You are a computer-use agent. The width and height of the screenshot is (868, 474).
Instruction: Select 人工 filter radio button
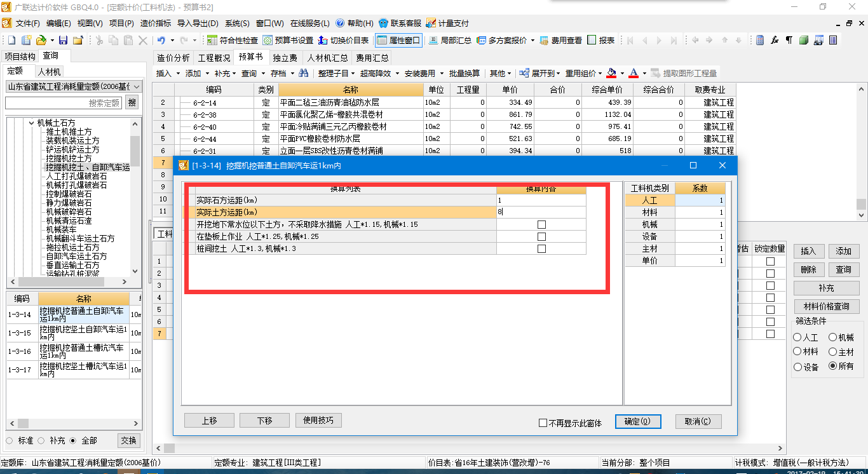798,337
